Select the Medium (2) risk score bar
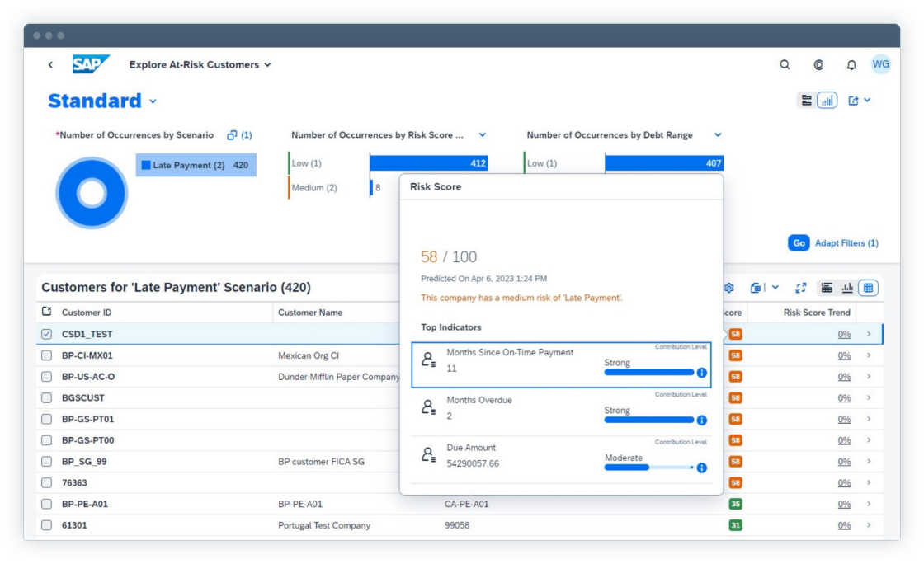 [371, 188]
